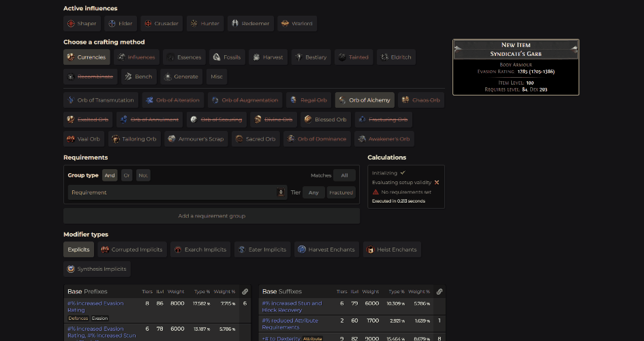This screenshot has width=644, height=341.
Task: Choose the Awakener's Orb icon
Action: click(x=362, y=139)
